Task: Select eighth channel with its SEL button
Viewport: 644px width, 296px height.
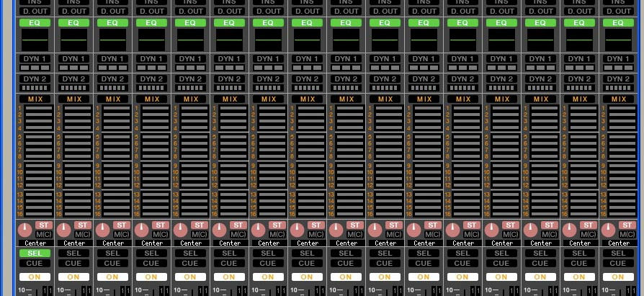Action: tap(307, 254)
